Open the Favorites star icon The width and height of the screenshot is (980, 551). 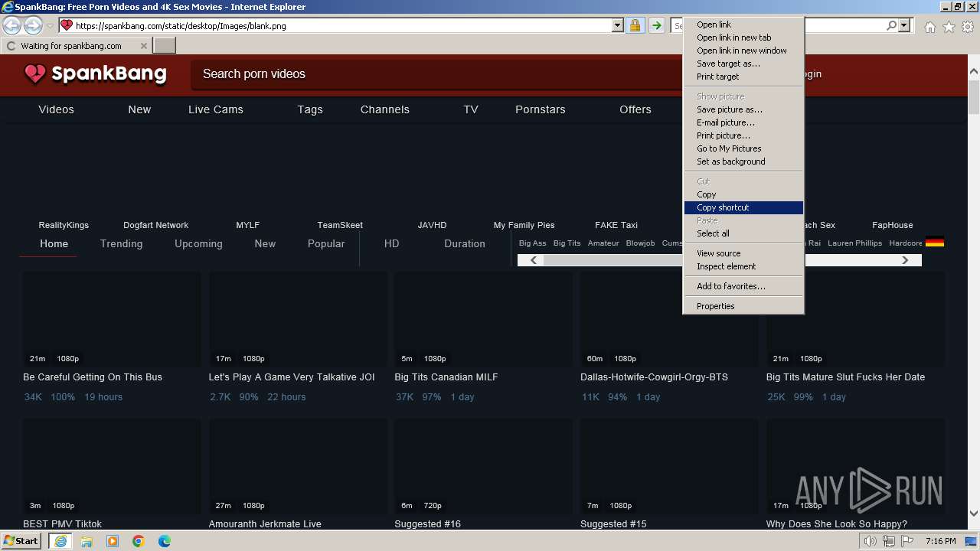pos(949,27)
